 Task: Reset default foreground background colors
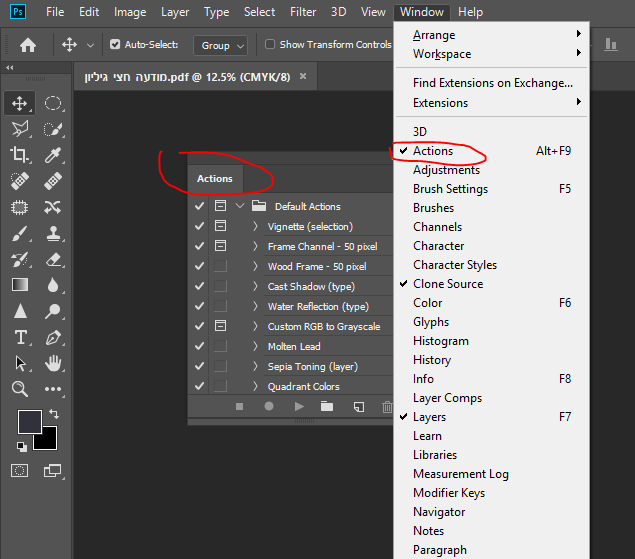pyautogui.click(x=22, y=446)
